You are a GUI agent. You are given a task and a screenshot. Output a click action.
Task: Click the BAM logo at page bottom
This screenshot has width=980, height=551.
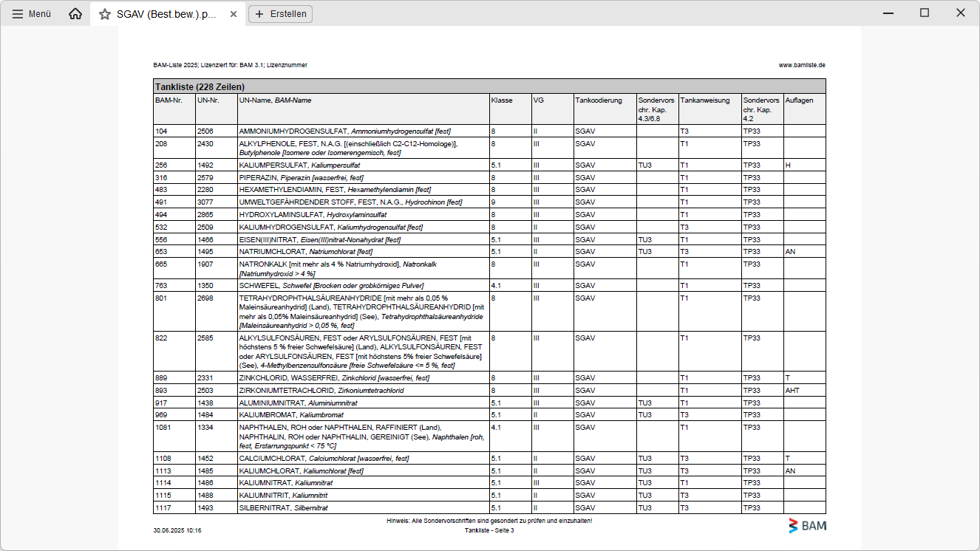click(x=807, y=526)
